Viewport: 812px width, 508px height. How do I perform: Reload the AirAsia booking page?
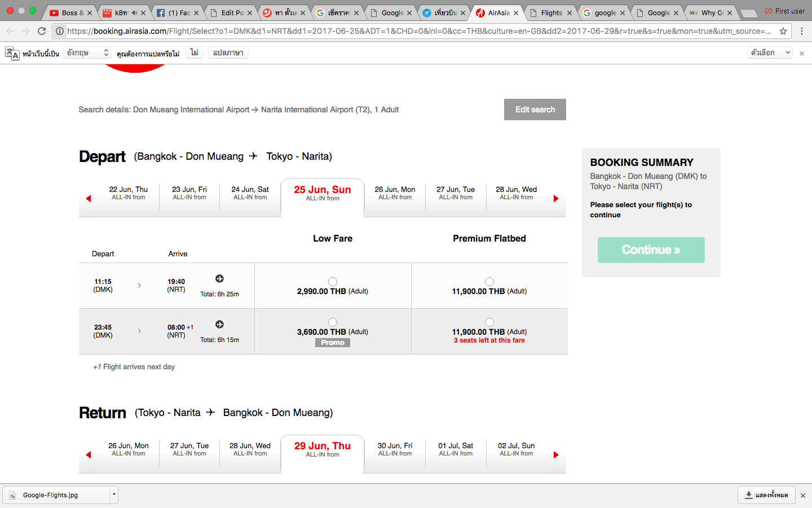(x=42, y=31)
